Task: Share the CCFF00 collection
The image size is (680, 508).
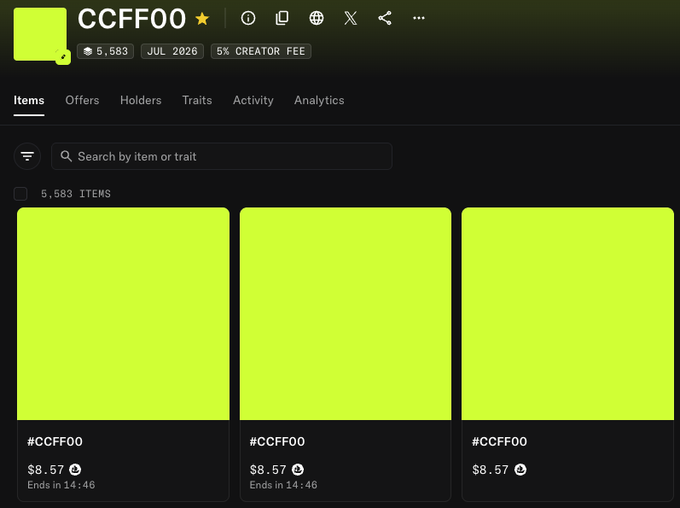Action: tap(385, 18)
